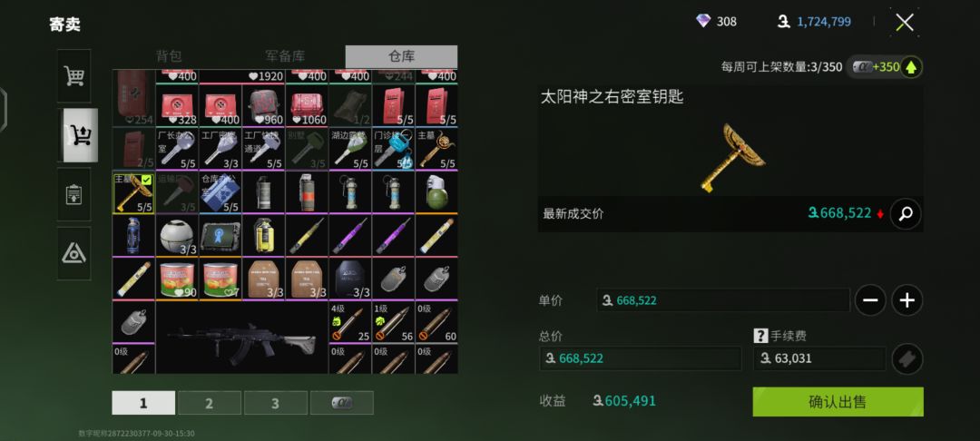The height and width of the screenshot is (441, 980).
Task: Click the coupon ticket icon beside fee
Action: [x=906, y=358]
